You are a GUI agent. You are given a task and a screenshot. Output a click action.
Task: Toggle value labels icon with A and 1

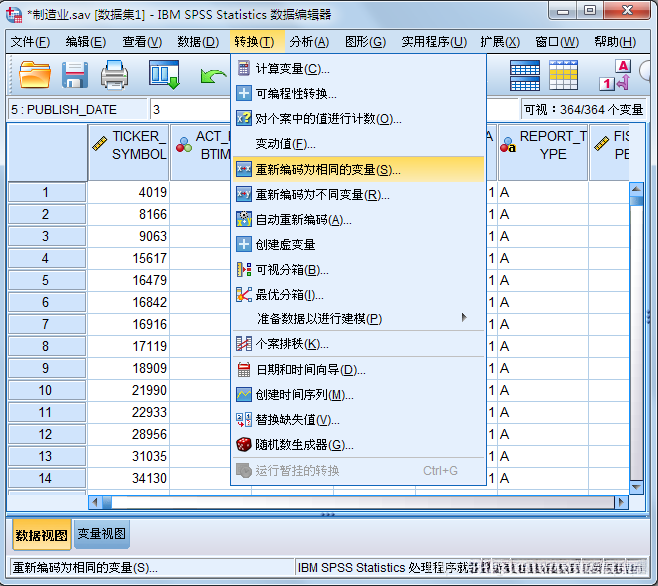615,75
